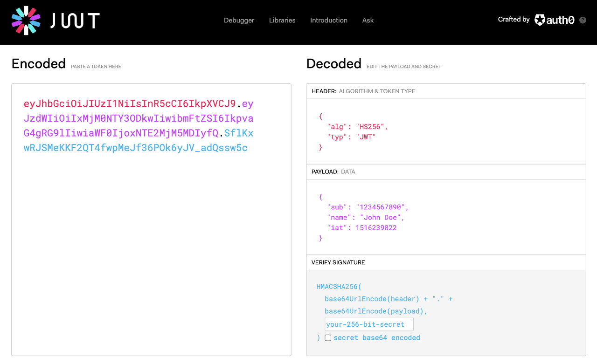Viewport: 597px width, 364px height.
Task: Click the base64UrlEncode(payload) line
Action: (x=376, y=311)
